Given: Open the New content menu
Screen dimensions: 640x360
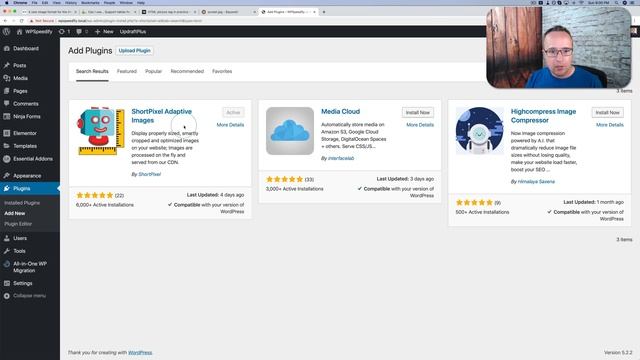Looking at the screenshot, I should [104, 31].
